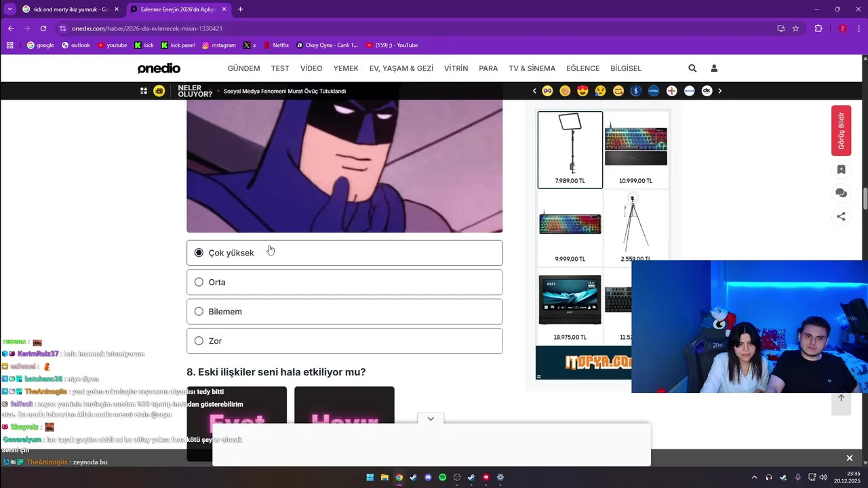Screen dimensions: 868x488
Task: Open the "Okey Oyna - Canlı" bookmark
Action: 327,45
